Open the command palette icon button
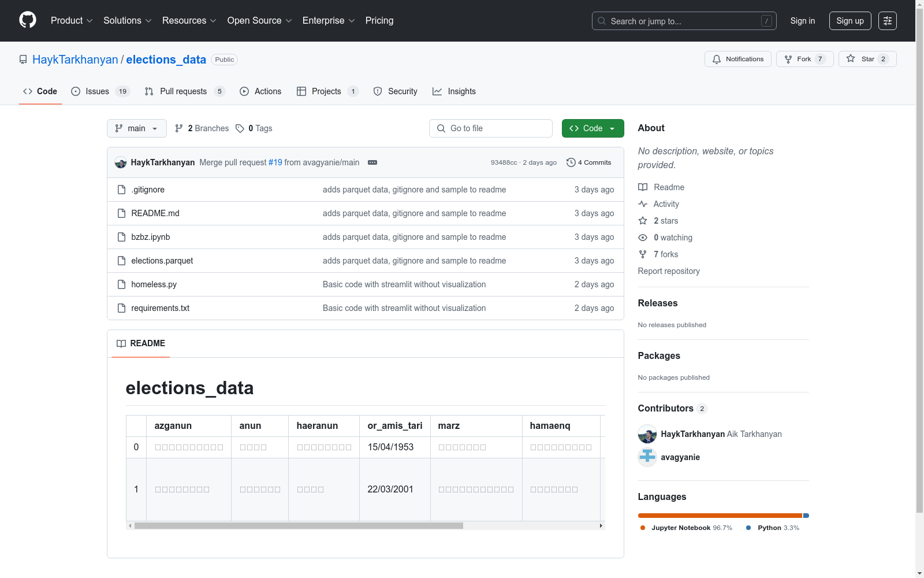924x578 pixels. coord(887,21)
